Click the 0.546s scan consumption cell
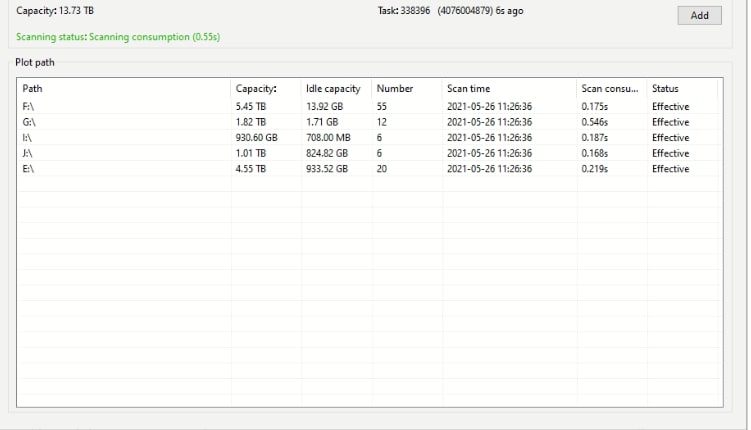The height and width of the screenshot is (430, 751). tap(594, 122)
